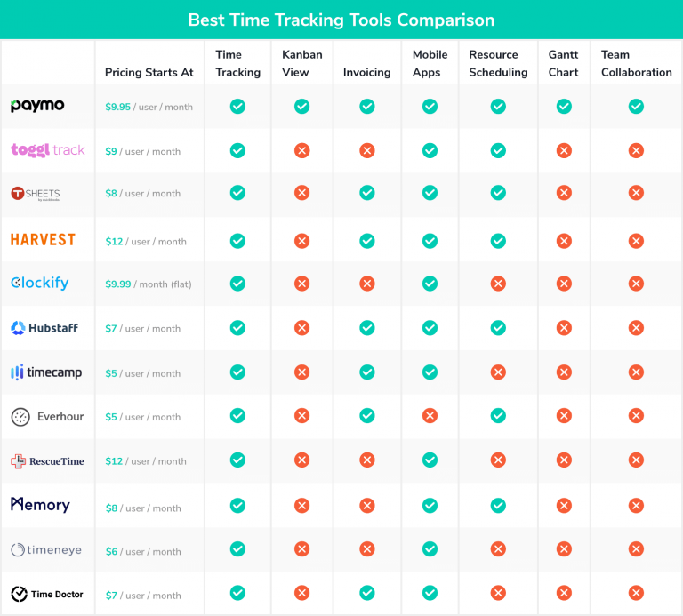Click Toggl Track's Kanban View red cross
The width and height of the screenshot is (683, 616).
coord(301,151)
